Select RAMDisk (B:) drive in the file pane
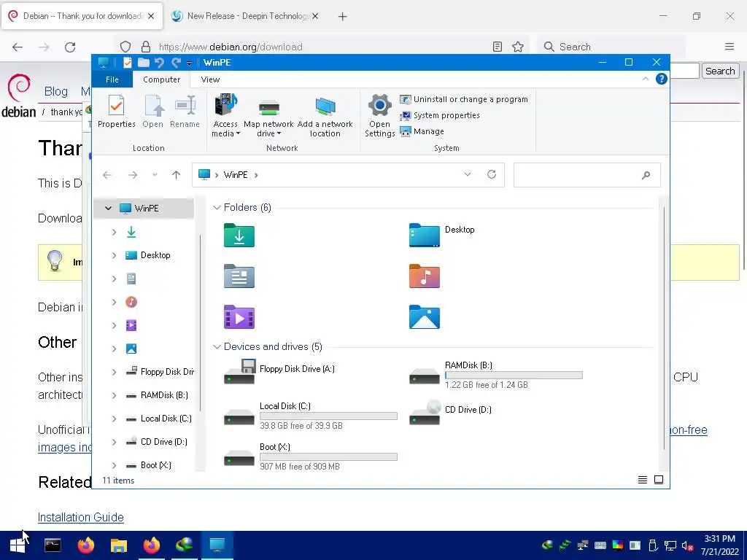The image size is (747, 560). pyautogui.click(x=495, y=375)
